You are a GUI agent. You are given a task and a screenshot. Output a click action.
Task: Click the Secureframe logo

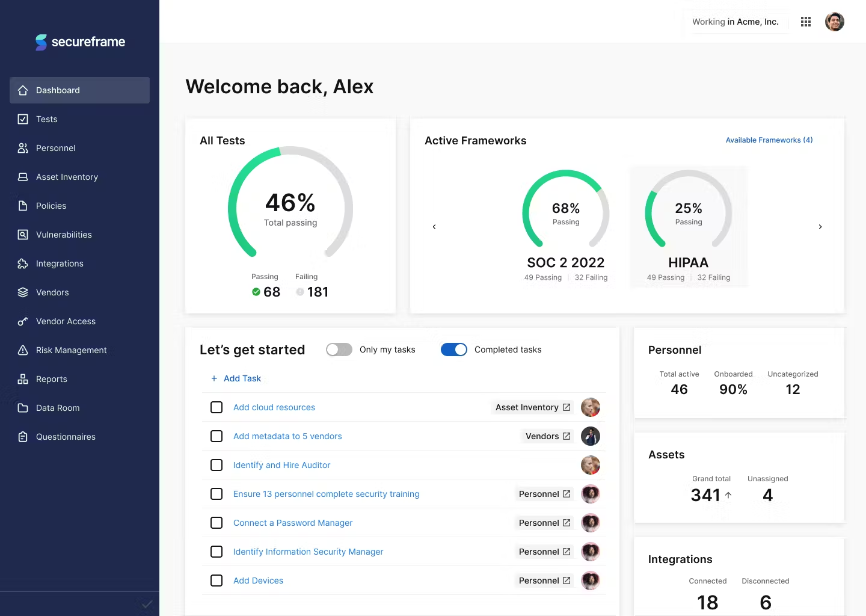pos(80,42)
